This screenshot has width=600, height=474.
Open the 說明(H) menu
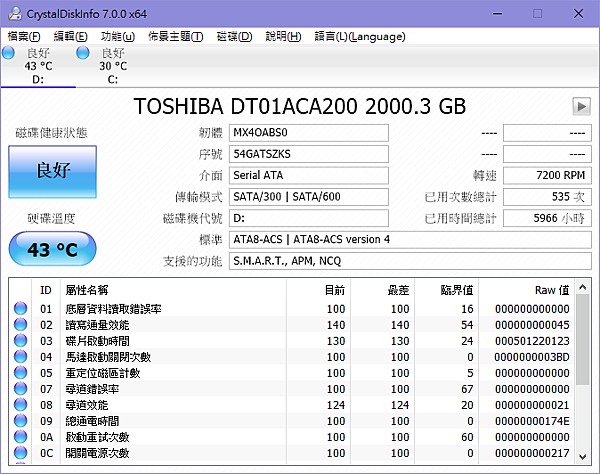tap(283, 37)
